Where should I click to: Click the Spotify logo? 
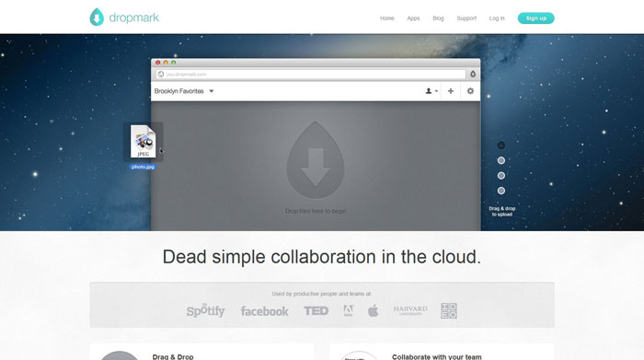(205, 310)
